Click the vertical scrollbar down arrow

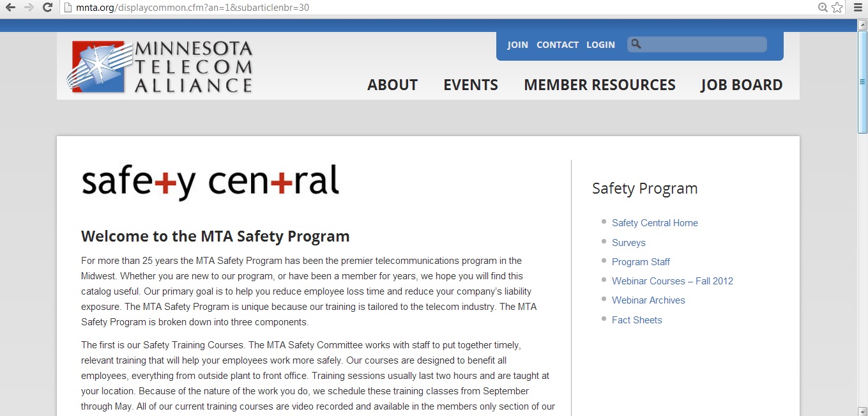(x=862, y=410)
